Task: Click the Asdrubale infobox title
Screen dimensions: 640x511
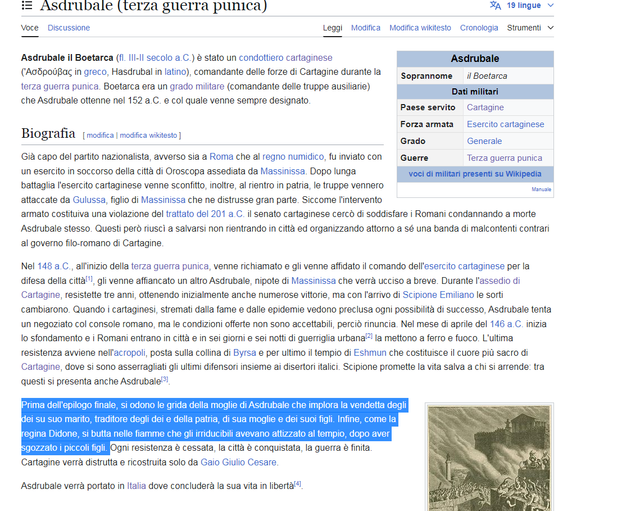Action: tap(475, 59)
